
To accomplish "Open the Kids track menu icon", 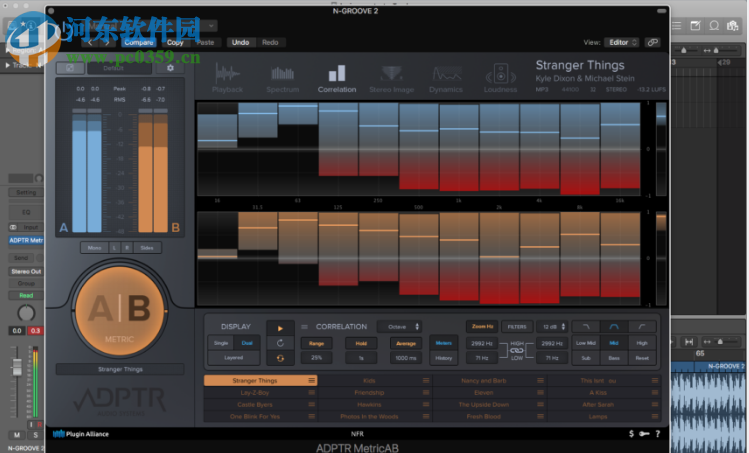I will tap(426, 380).
